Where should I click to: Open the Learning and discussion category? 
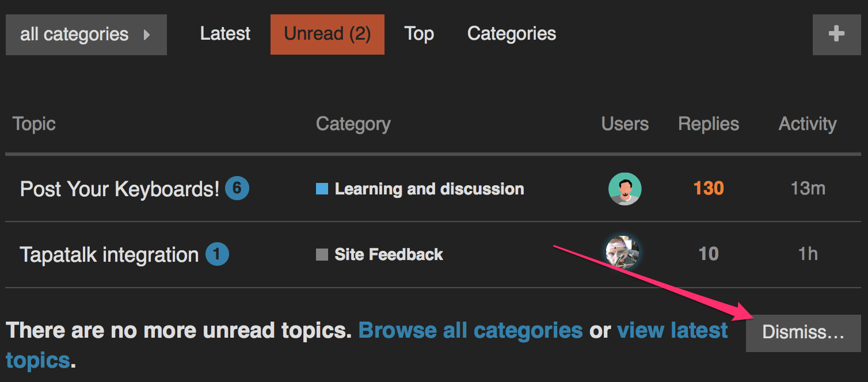[x=429, y=189]
